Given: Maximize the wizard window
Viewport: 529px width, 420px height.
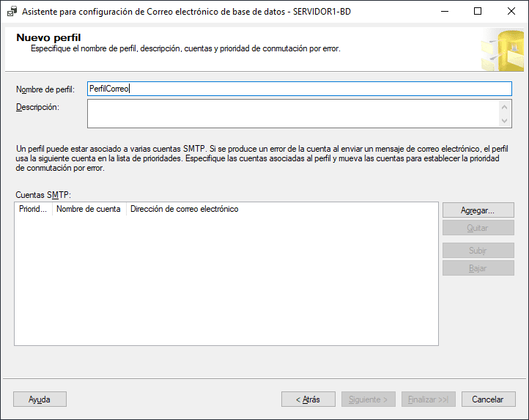Looking at the screenshot, I should 478,11.
